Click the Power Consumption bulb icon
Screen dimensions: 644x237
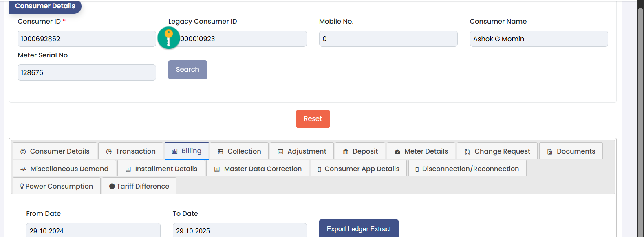point(22,186)
